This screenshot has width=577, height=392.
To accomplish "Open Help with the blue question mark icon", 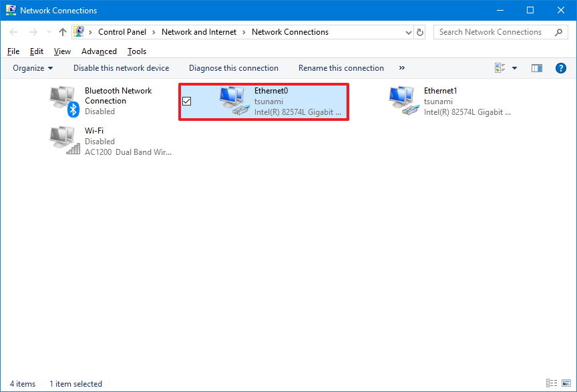I will pos(561,67).
